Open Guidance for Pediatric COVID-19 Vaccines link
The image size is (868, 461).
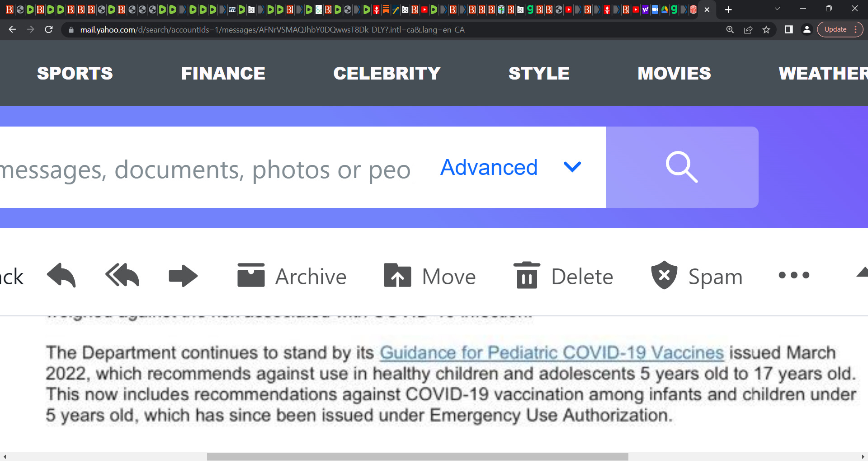(x=552, y=353)
